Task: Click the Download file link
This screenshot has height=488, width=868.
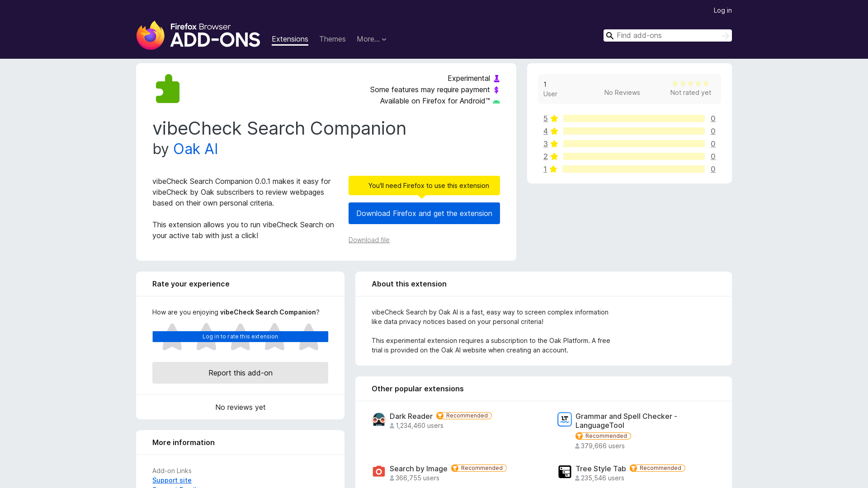Action: 369,240
